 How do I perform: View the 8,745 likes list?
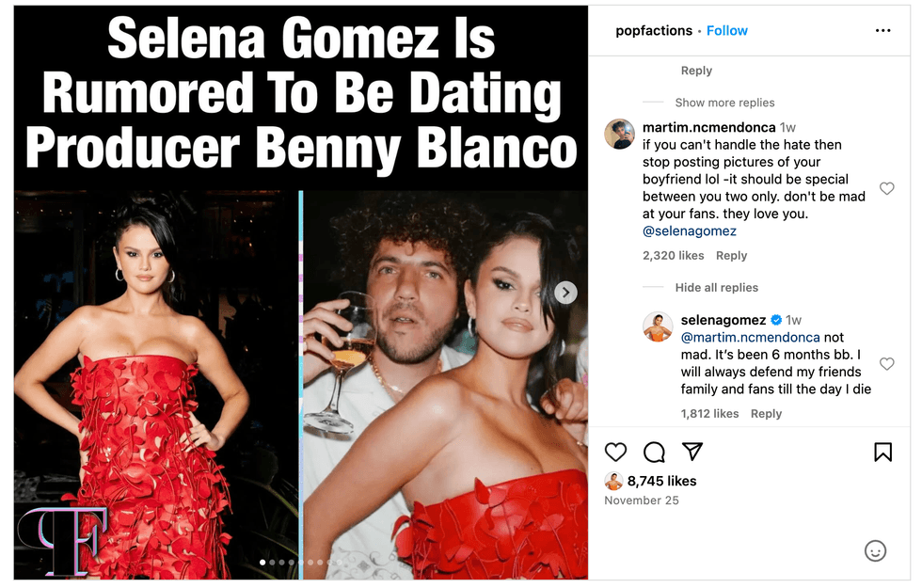pyautogui.click(x=661, y=482)
